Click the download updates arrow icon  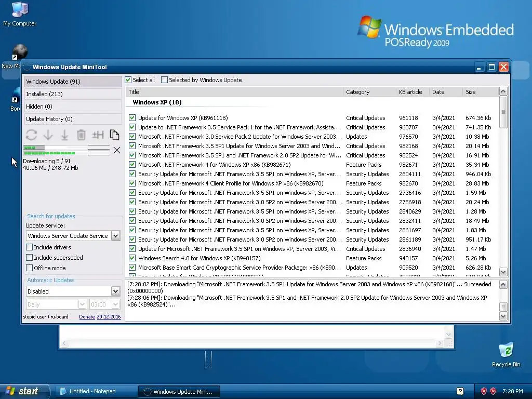click(48, 135)
